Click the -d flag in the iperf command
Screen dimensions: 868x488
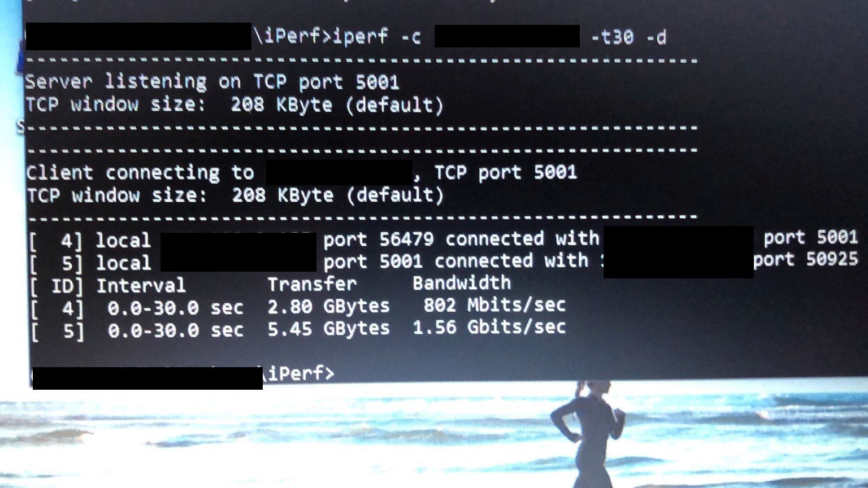(656, 37)
